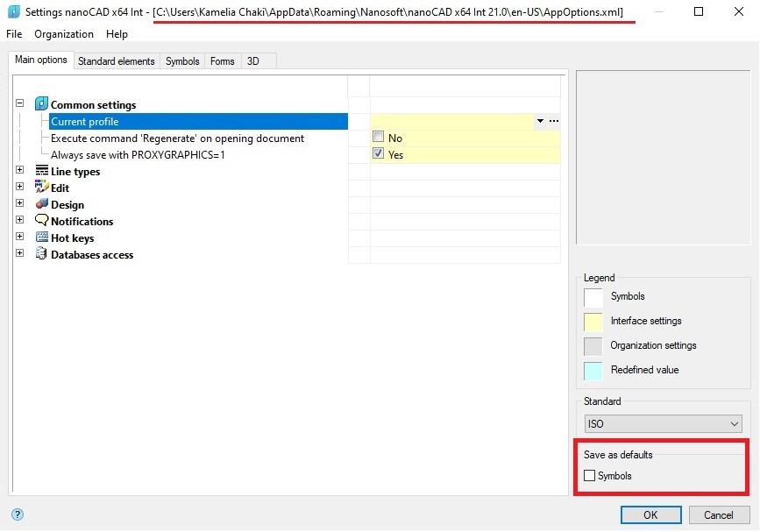Enable Regenerate on opening document checkbox
This screenshot has height=532, width=760.
pos(378,138)
